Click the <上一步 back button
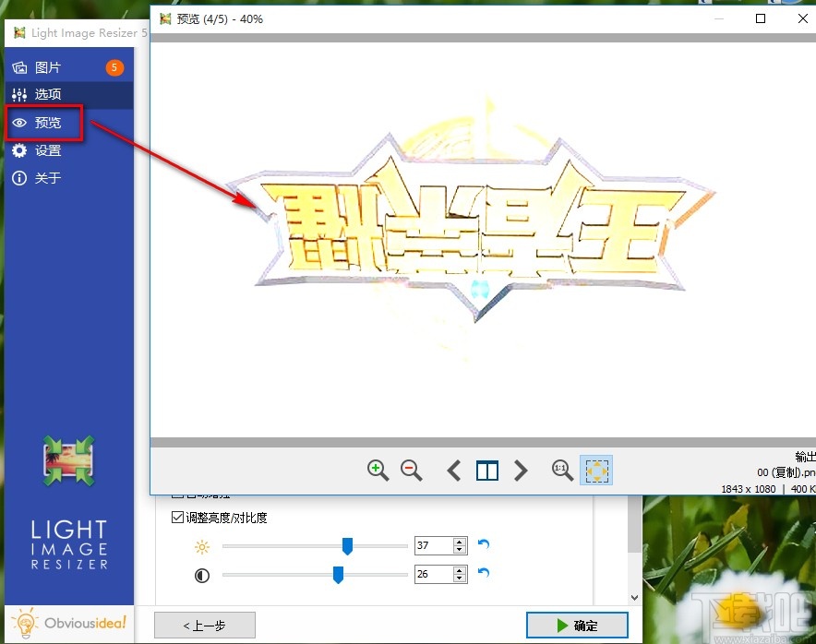 pos(205,626)
